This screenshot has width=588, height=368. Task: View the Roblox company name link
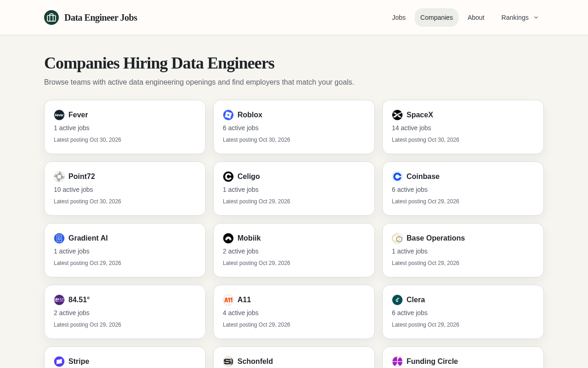click(x=250, y=115)
